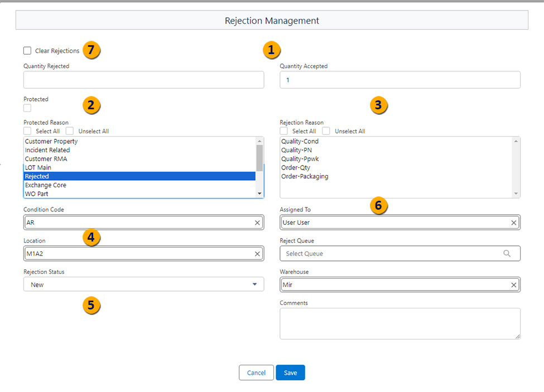Clear the Condition Code field using X icon
The height and width of the screenshot is (392, 544).
257,222
